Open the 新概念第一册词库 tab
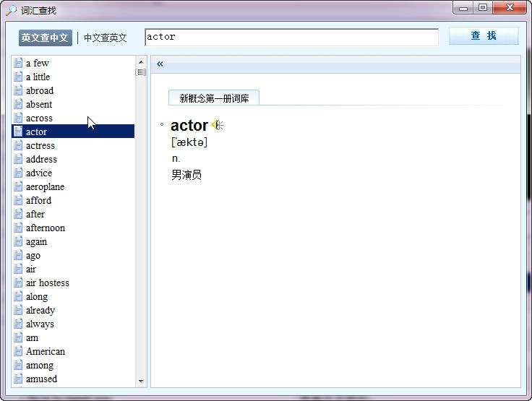Screen dimensions: 532x401 tap(214, 98)
